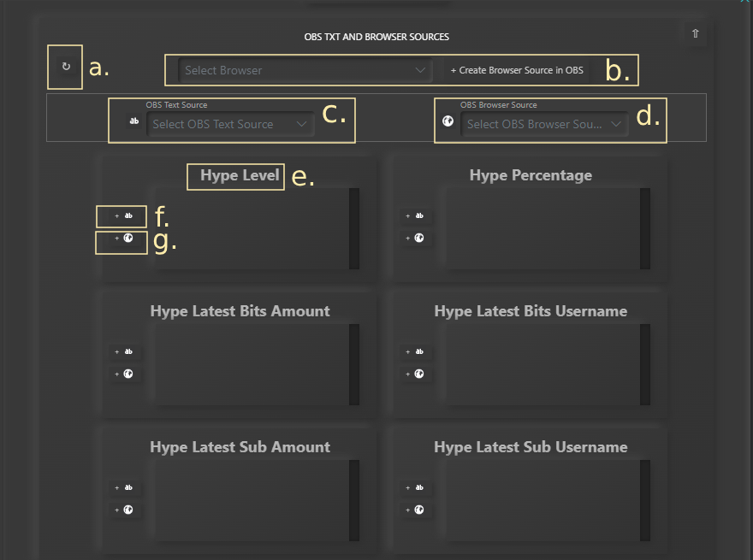Click the refresh icon at top left
The image size is (753, 560).
(x=66, y=67)
